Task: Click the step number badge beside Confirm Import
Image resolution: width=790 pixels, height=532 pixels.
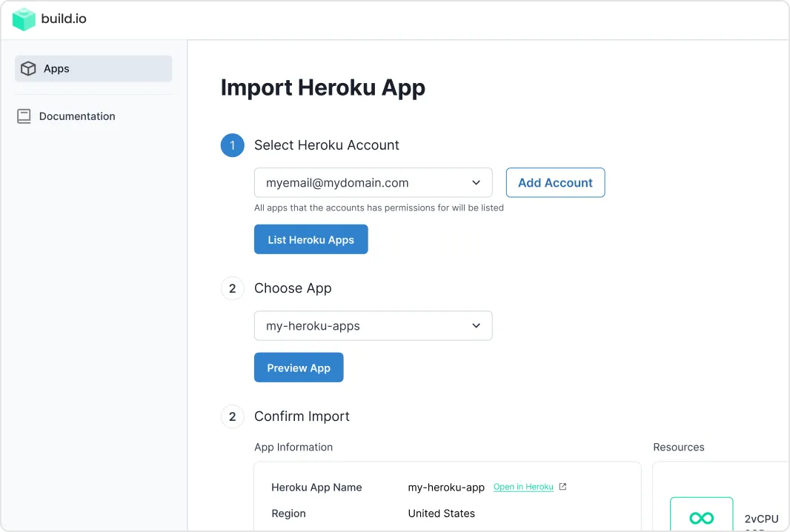Action: (x=232, y=416)
